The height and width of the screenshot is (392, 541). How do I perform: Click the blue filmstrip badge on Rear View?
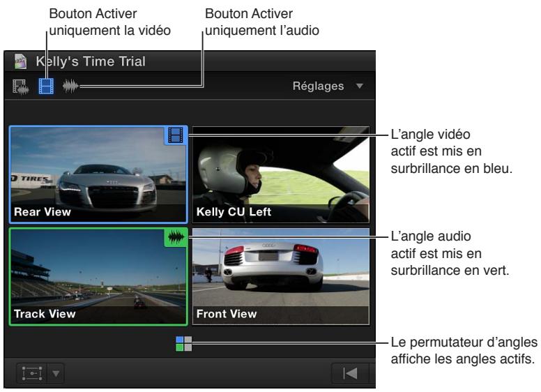(176, 135)
